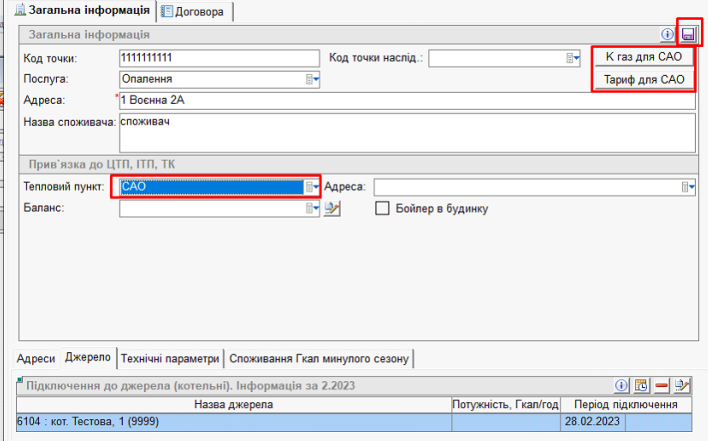The height and width of the screenshot is (441, 708).
Task: Click the save diskette icon
Action: click(x=688, y=35)
